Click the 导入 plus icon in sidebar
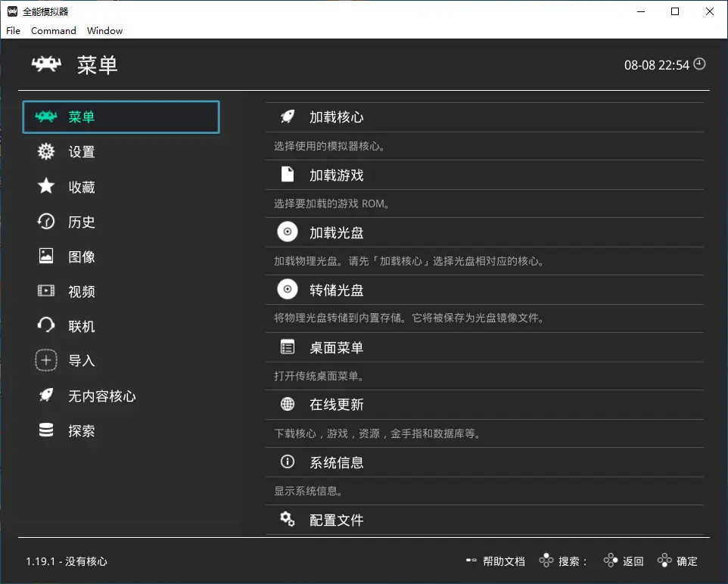Viewport: 728px width, 584px height. coord(46,361)
